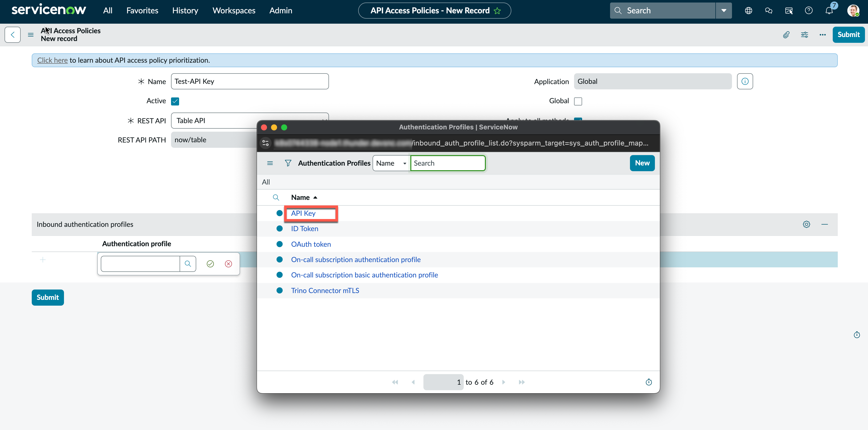Open the History menu
868x430 pixels.
pyautogui.click(x=185, y=10)
